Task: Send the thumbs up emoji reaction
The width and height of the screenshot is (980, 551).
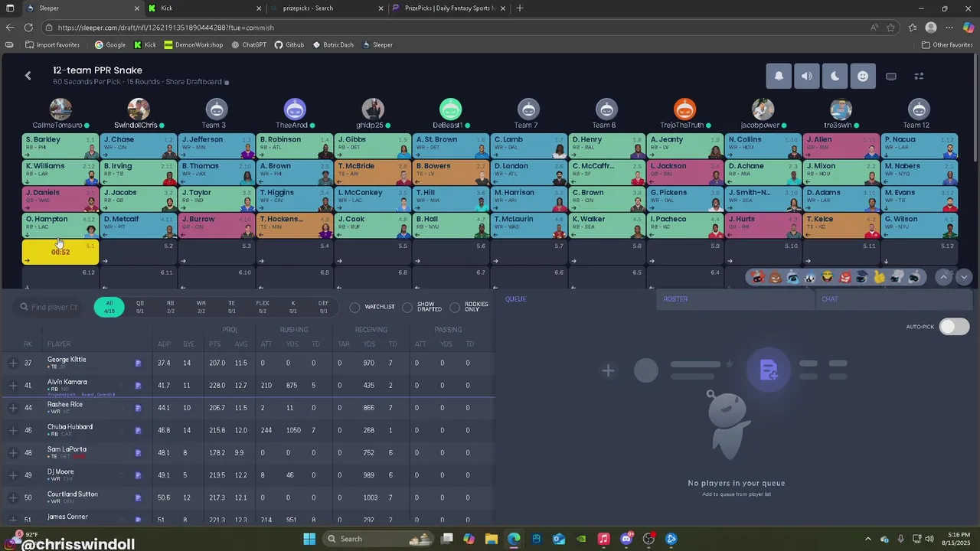Action: coord(880,277)
